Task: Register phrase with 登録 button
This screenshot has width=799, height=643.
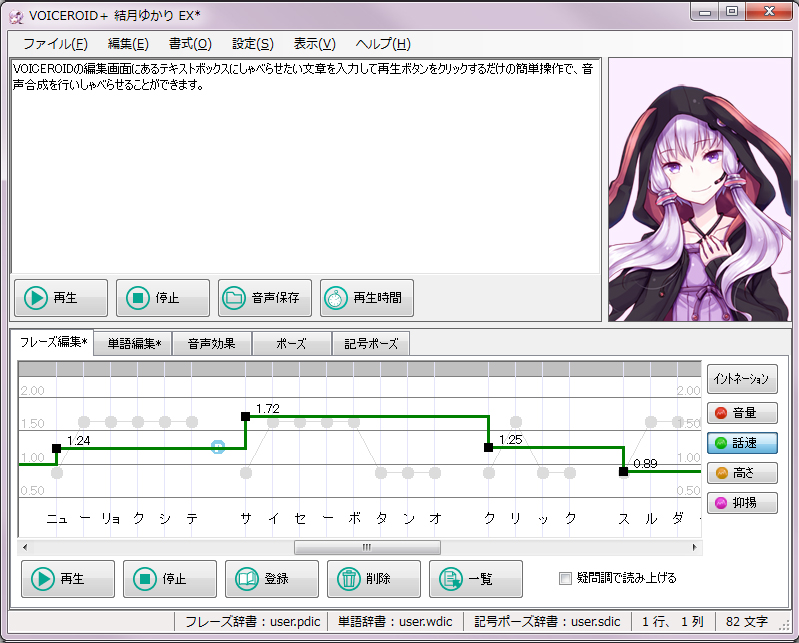Action: [x=272, y=579]
